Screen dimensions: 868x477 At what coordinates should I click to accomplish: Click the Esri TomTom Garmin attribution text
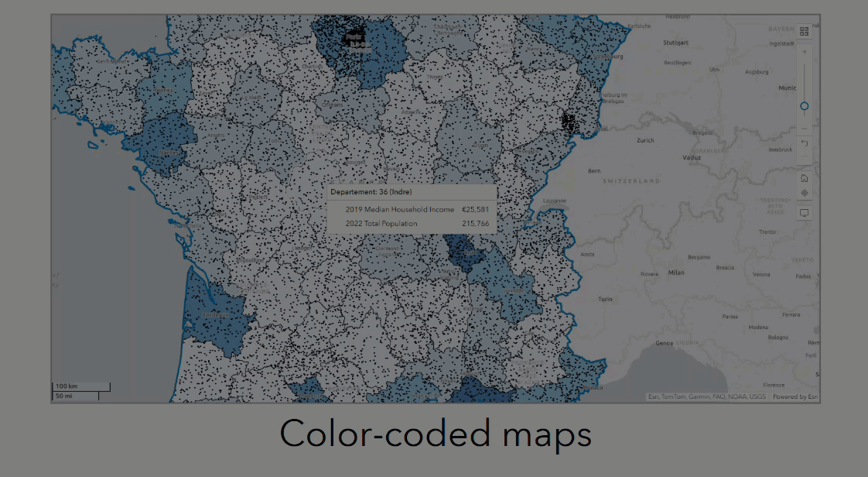click(705, 396)
